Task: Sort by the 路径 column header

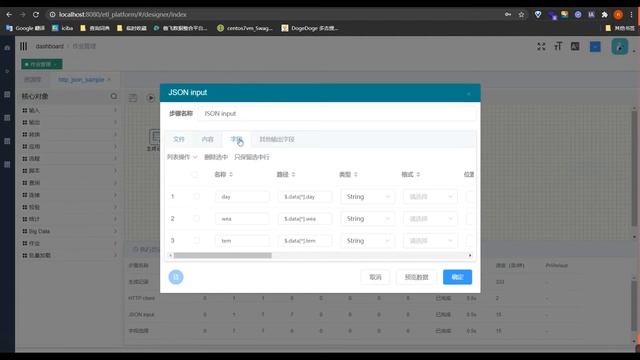Action: tap(286, 175)
